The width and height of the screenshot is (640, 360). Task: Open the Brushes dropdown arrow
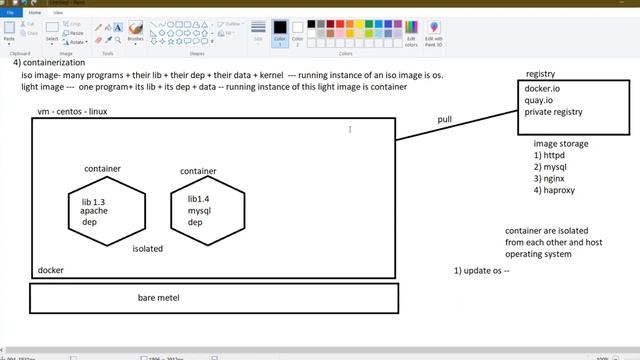[x=136, y=44]
